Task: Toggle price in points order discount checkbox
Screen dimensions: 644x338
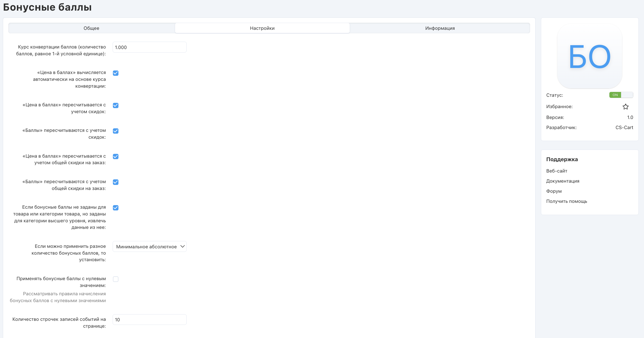Action: coord(116,156)
